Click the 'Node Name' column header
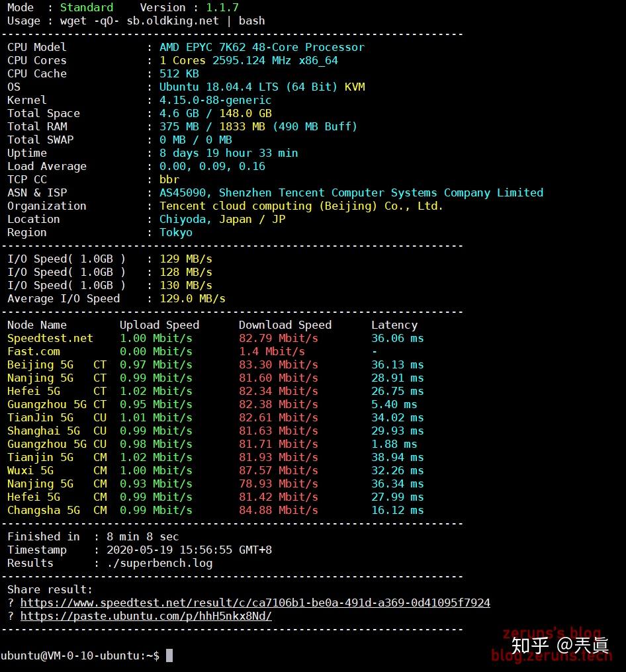This screenshot has width=626, height=672. [37, 325]
